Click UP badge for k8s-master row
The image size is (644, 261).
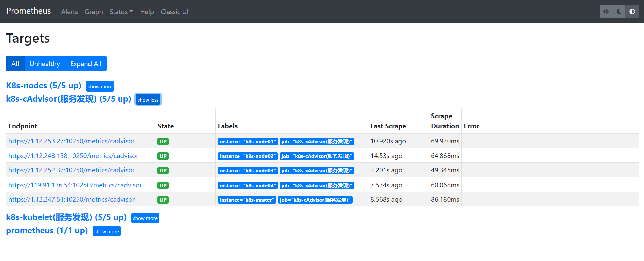click(163, 200)
